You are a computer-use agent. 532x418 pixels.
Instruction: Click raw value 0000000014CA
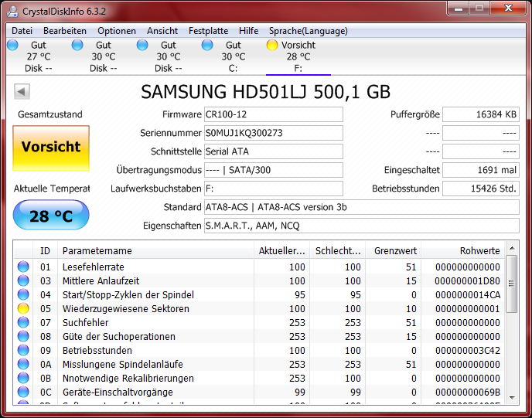(x=468, y=294)
